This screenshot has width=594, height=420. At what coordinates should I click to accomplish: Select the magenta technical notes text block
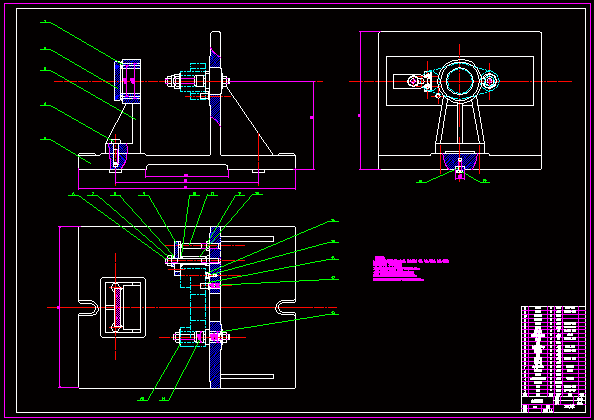coord(411,269)
